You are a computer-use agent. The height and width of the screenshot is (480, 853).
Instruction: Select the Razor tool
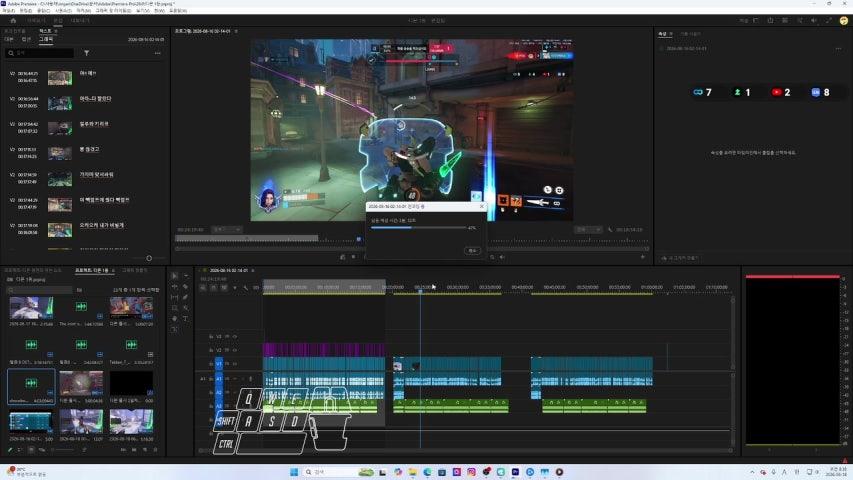point(186,287)
